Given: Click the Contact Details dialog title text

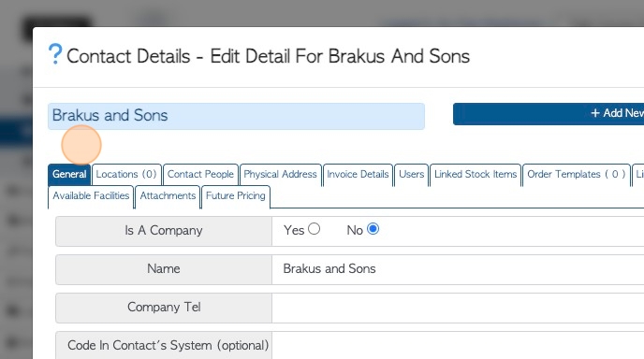Looking at the screenshot, I should (268, 56).
